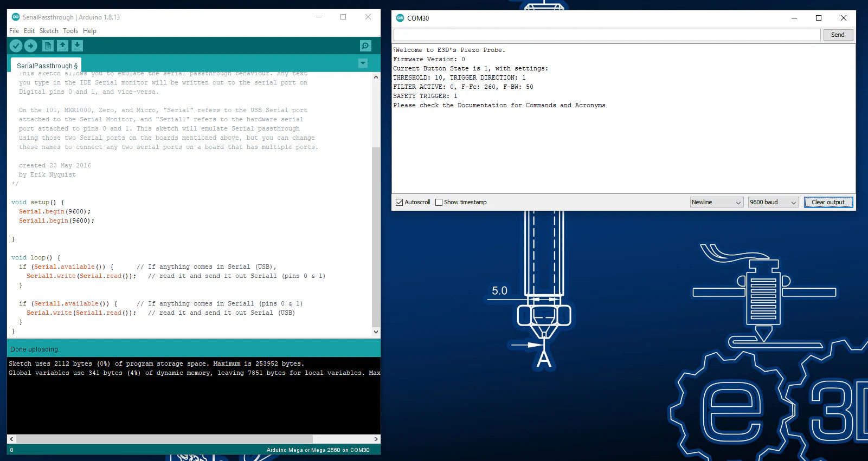The height and width of the screenshot is (461, 868).
Task: Upload the sketch with arrow icon
Action: 31,46
